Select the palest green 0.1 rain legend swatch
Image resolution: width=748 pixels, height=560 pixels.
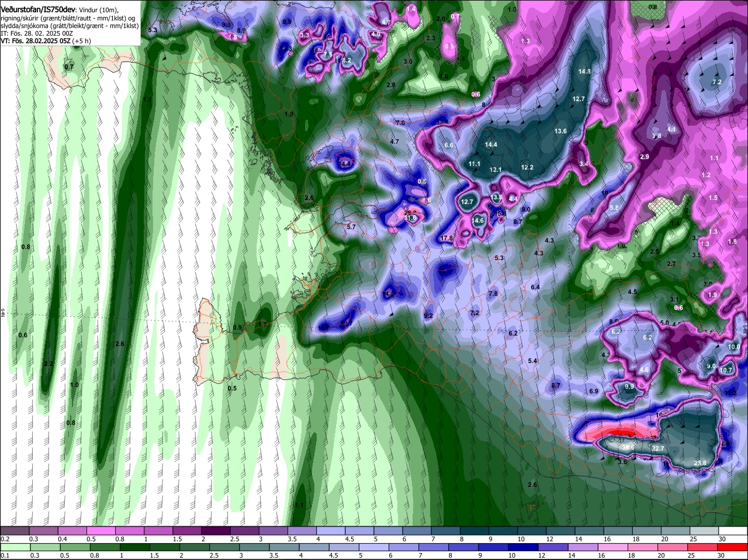[x=14, y=547]
